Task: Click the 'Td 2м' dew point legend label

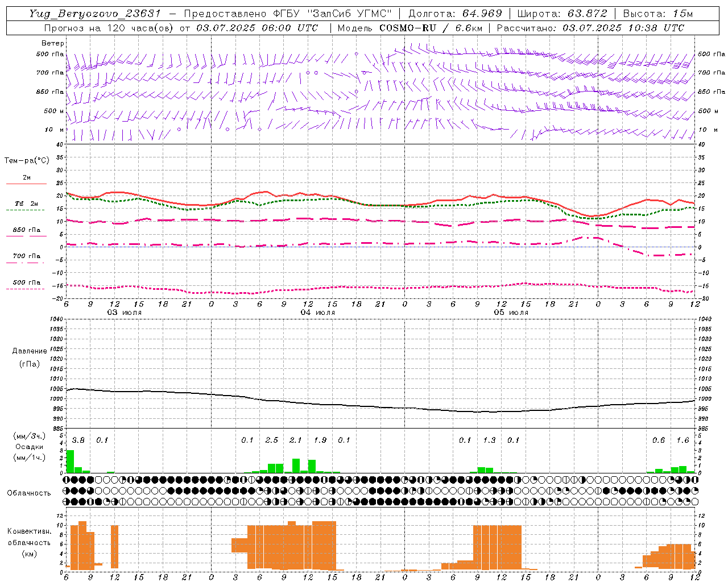Action: click(26, 203)
